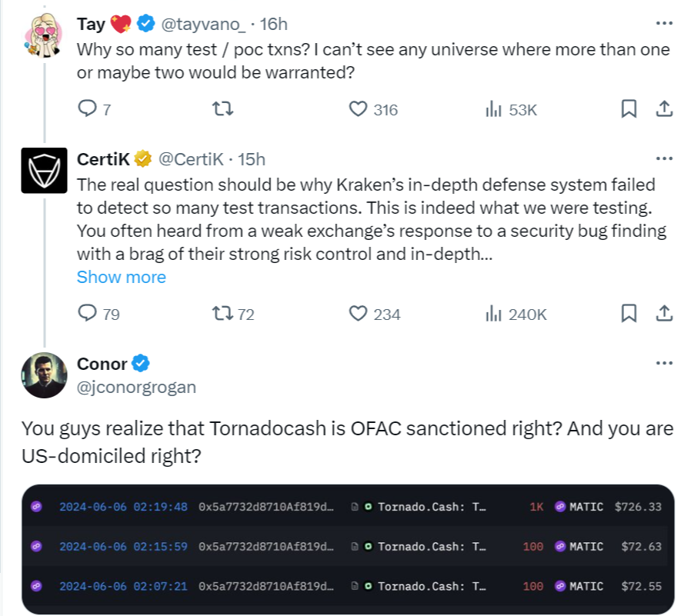691x616 pixels.
Task: Open the @jconorgrogan profile handle
Action: pos(136,387)
